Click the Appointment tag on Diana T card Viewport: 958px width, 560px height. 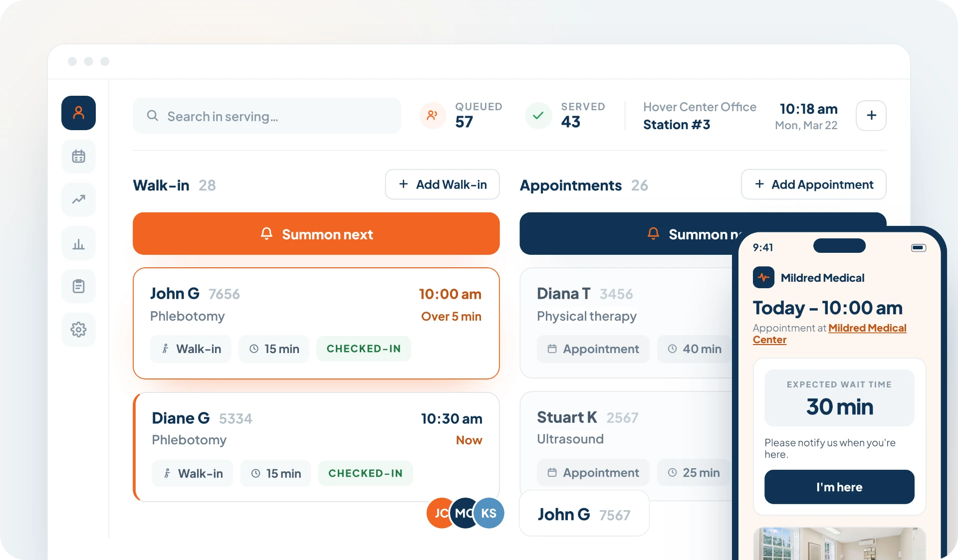tap(593, 349)
